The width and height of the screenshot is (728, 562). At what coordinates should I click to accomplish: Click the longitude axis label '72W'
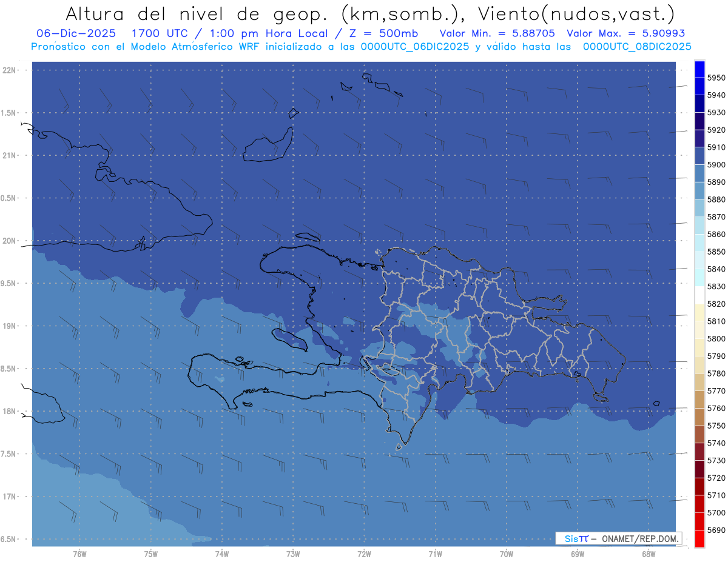364,554
